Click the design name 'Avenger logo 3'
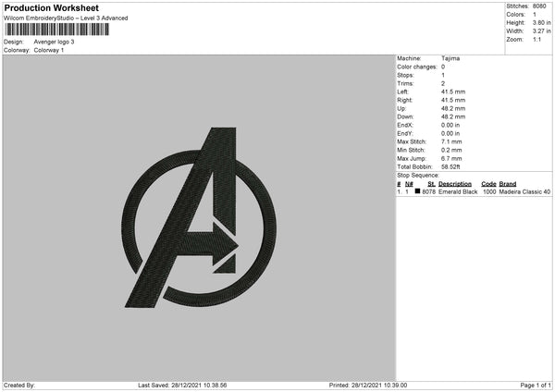Screen dimensions: 555x392 click(55, 42)
